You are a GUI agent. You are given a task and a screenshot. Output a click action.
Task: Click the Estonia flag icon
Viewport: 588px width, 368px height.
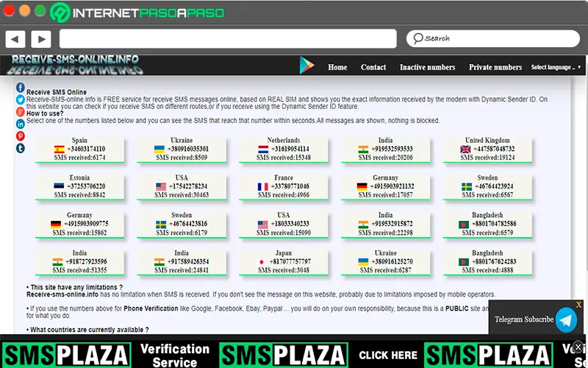point(59,186)
